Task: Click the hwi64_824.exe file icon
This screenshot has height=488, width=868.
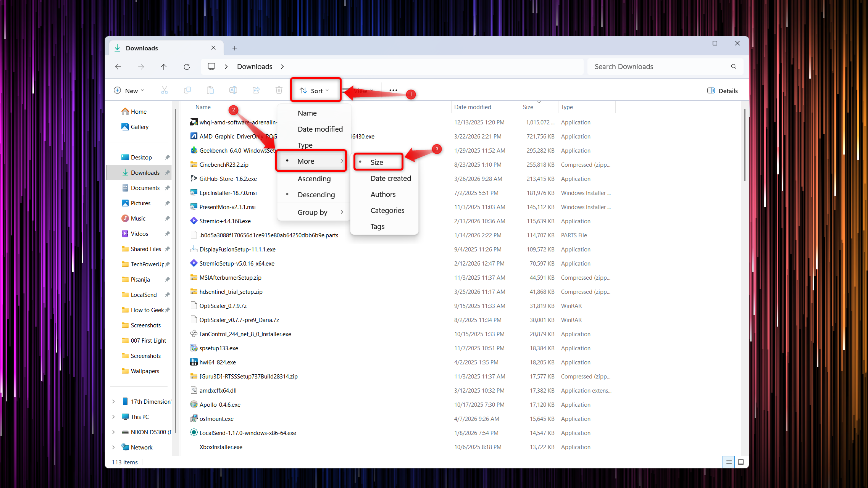Action: [194, 362]
